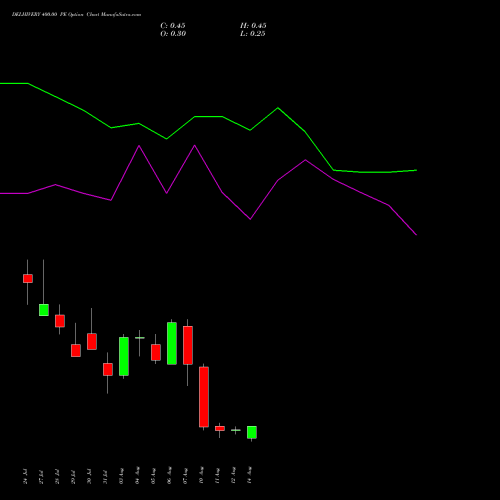Click the '12 Aug' date axis label
Screen dimensions: 500x500
click(x=234, y=476)
